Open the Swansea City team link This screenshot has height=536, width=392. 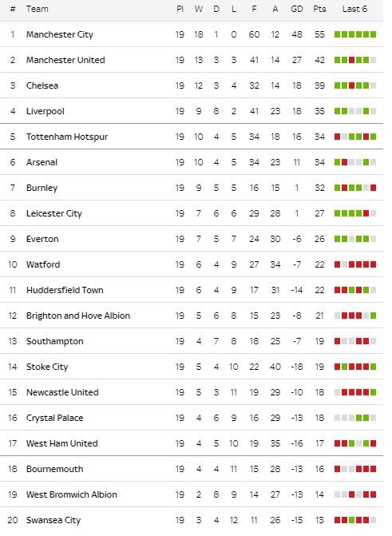(53, 520)
